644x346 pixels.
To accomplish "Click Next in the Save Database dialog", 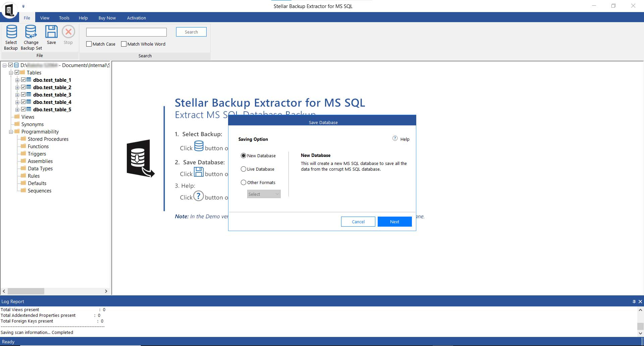I will tap(394, 222).
